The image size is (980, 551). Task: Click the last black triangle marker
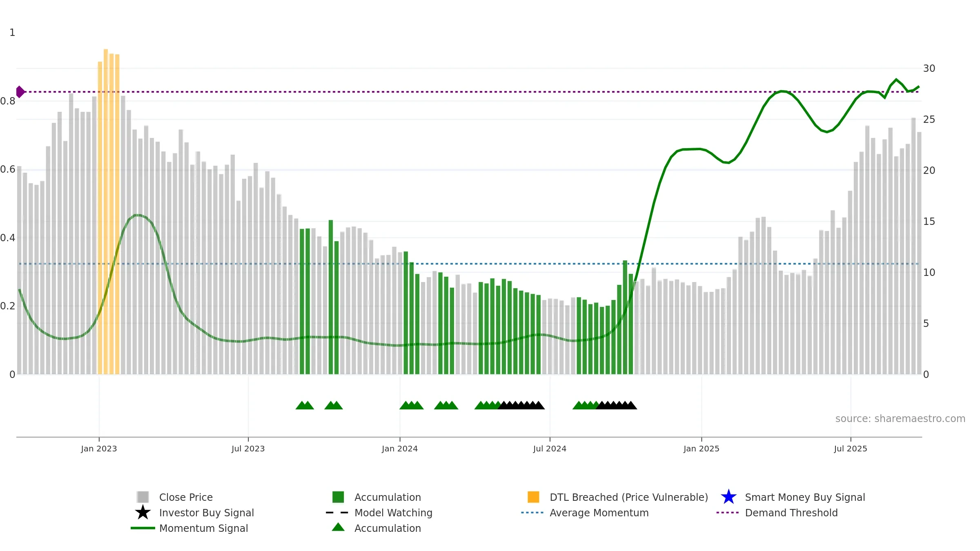click(x=631, y=405)
